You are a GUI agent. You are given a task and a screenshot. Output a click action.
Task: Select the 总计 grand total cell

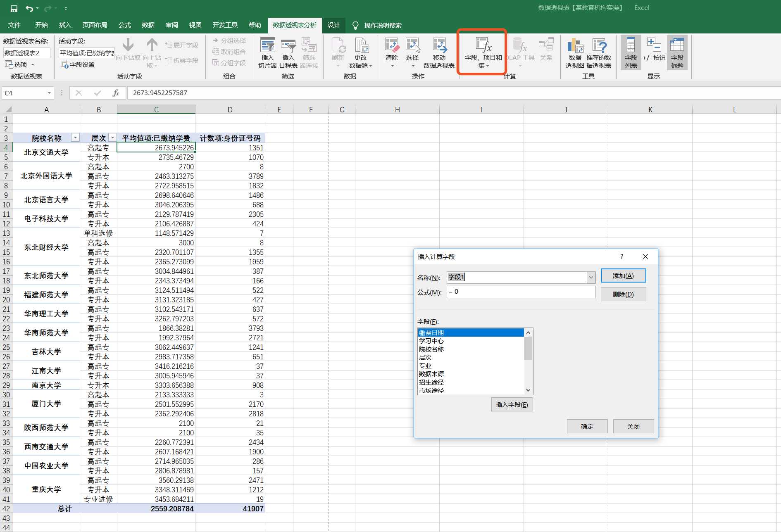point(65,509)
